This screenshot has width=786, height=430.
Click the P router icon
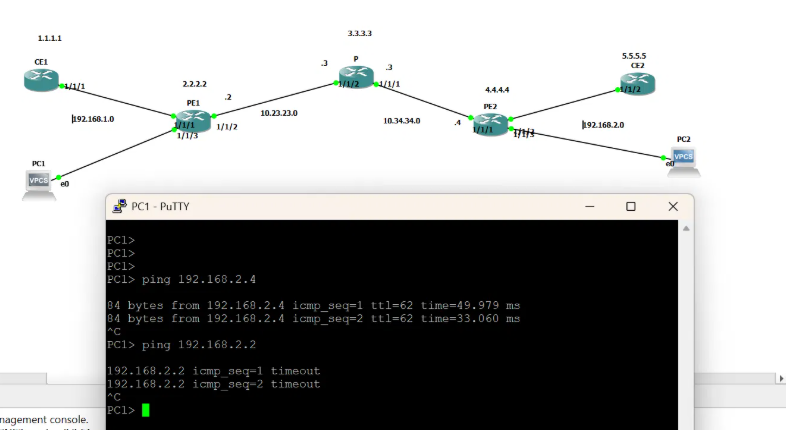[x=356, y=76]
